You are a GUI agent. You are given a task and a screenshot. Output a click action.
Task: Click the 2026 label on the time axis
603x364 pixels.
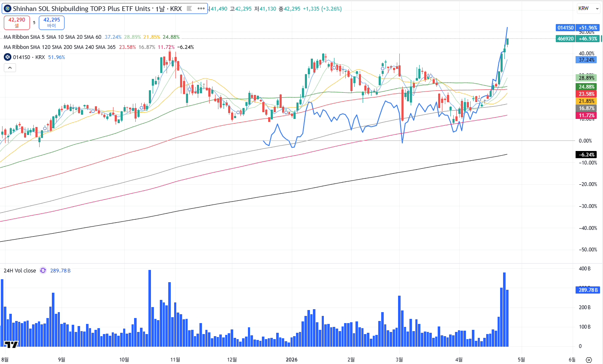tap(291, 360)
